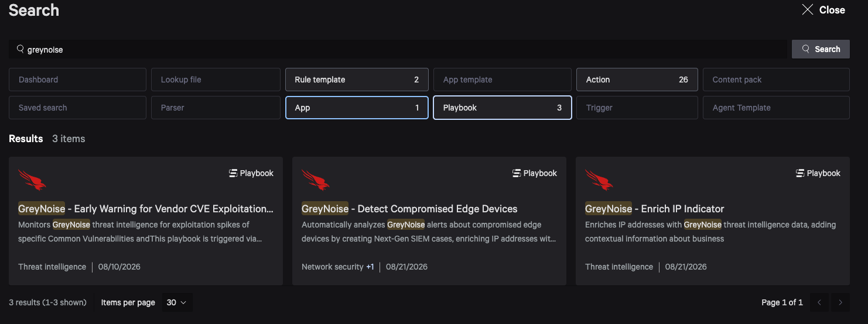Click Threat intelligence tag dated 08/10/2026
The image size is (868, 324).
pos(52,267)
